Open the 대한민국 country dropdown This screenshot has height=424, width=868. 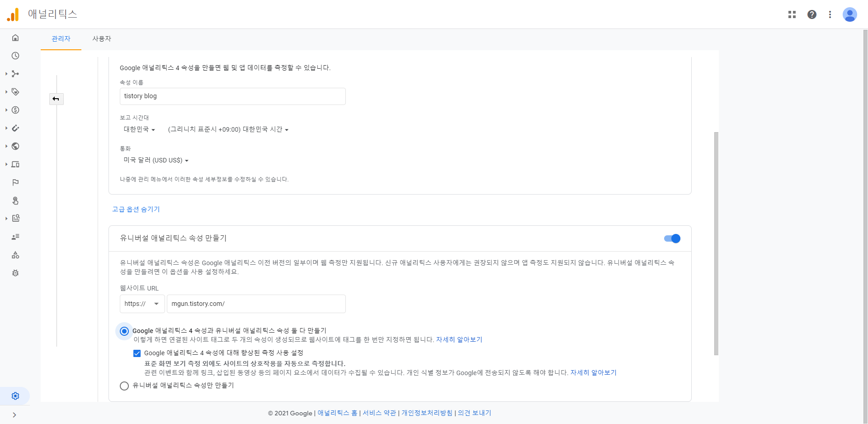click(x=139, y=129)
